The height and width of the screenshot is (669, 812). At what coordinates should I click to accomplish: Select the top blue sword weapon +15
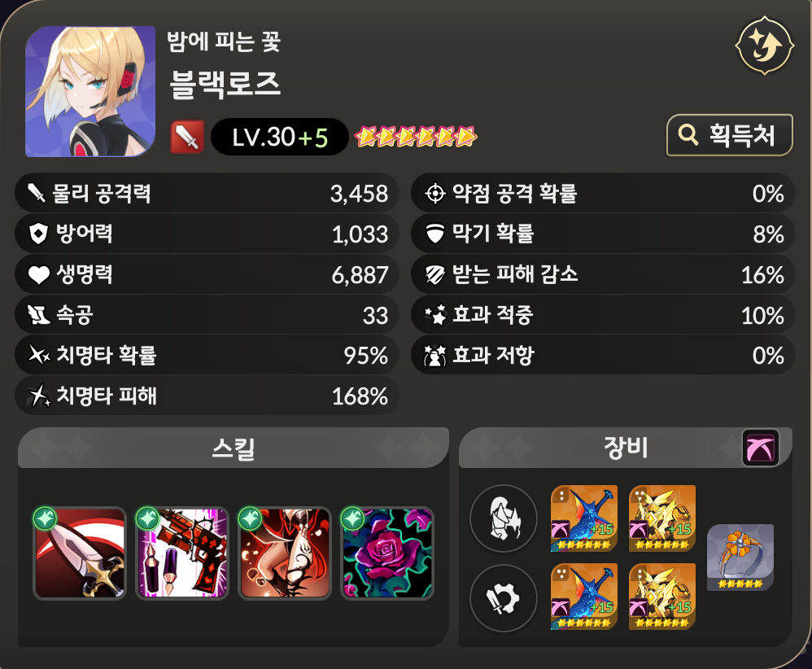point(583,518)
